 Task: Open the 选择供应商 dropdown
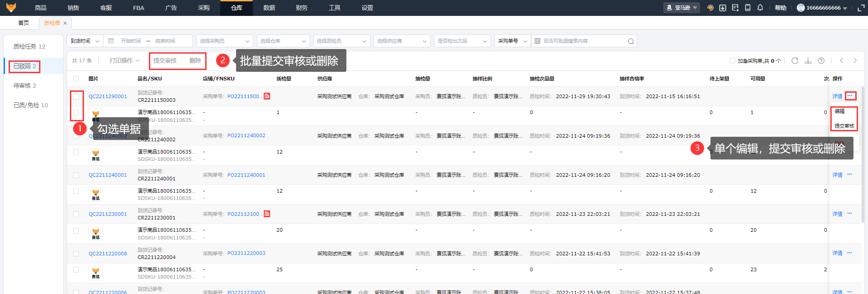tap(402, 41)
